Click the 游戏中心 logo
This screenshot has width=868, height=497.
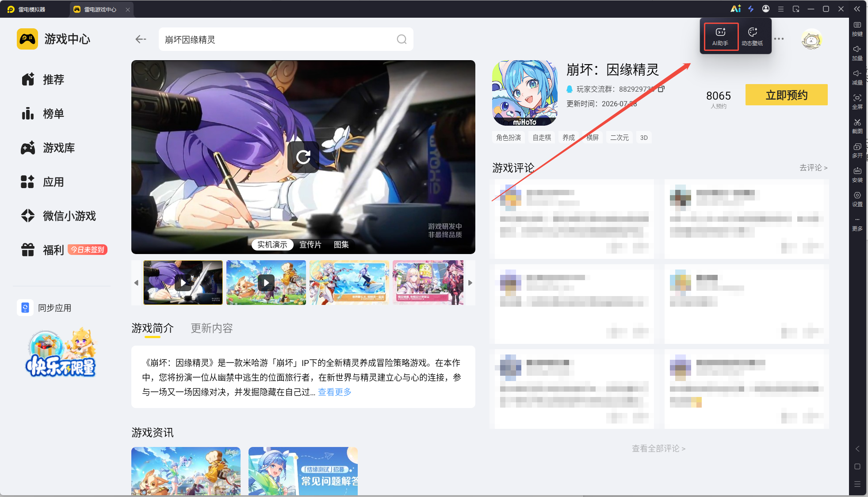point(54,39)
